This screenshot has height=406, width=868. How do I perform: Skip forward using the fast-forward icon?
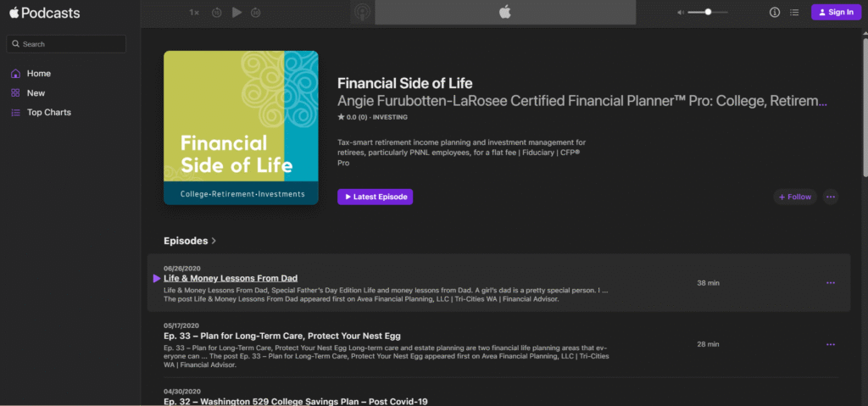(256, 12)
